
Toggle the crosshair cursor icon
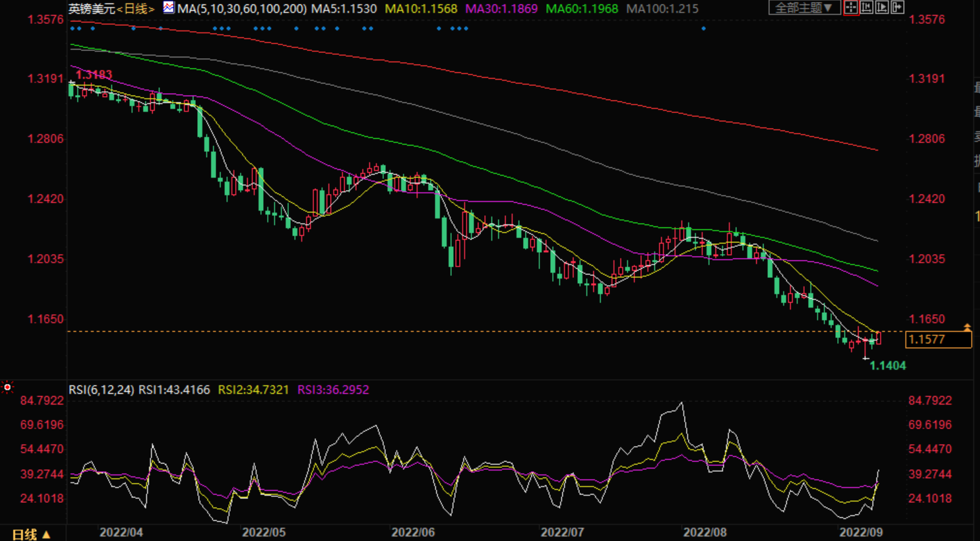851,7
